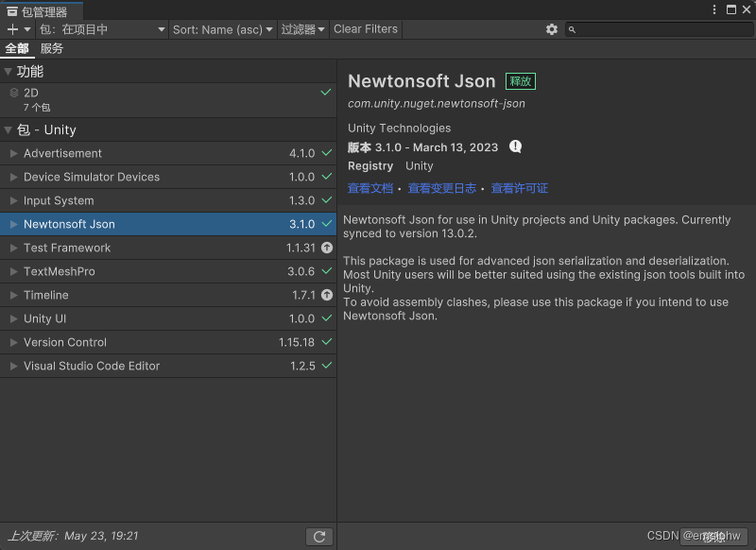756x550 pixels.
Task: Click com.unity.nuget.newtonsoft-json package ID
Action: click(437, 104)
